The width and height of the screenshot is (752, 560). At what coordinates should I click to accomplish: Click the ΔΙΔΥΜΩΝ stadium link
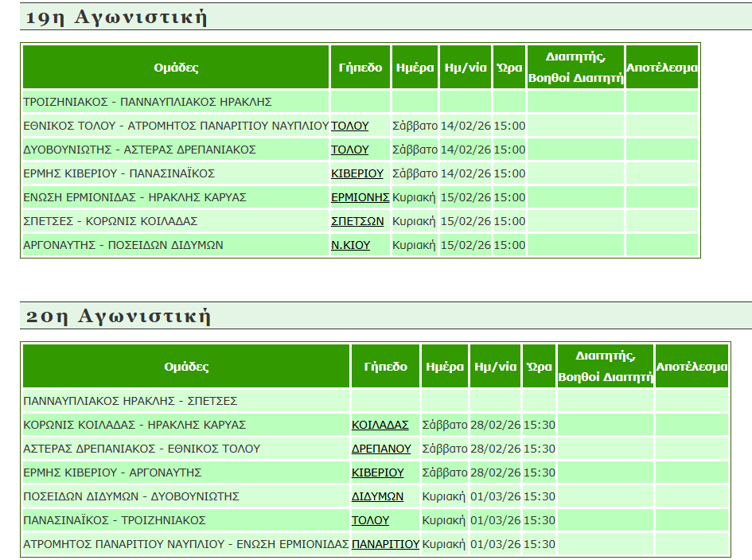point(377,496)
